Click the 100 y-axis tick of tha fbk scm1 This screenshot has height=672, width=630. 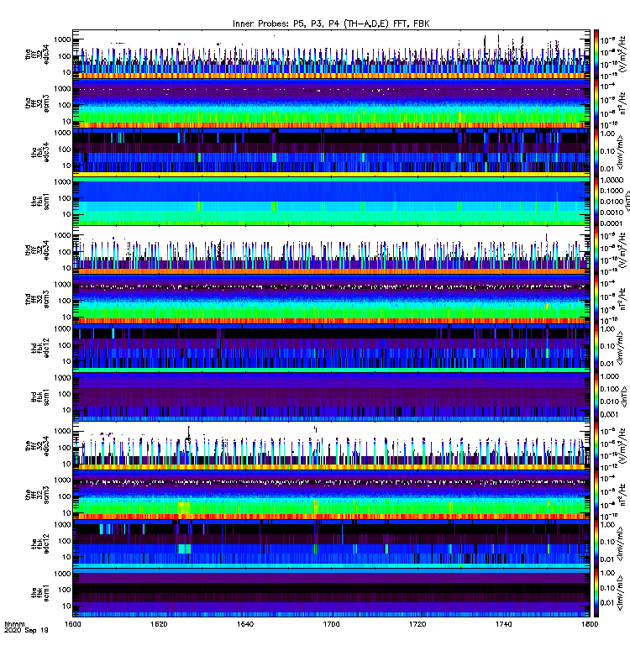point(65,198)
